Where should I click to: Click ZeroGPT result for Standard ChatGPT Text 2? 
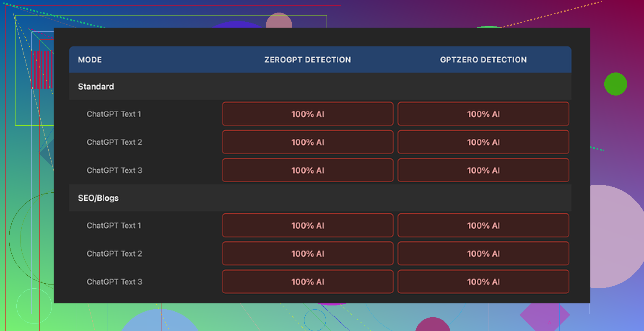[307, 142]
